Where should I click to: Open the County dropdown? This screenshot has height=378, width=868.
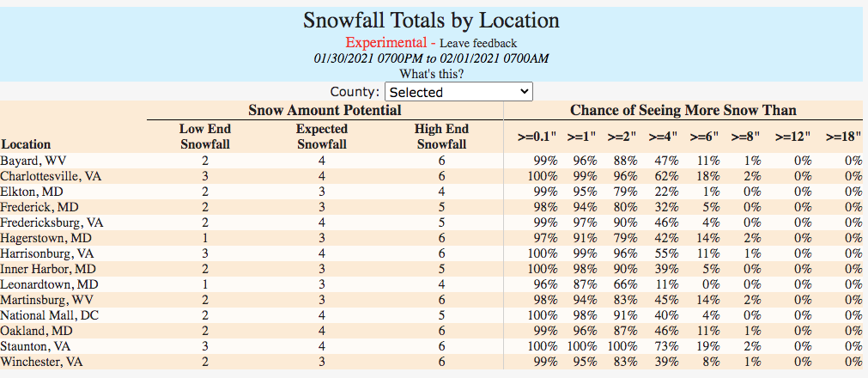pos(458,92)
